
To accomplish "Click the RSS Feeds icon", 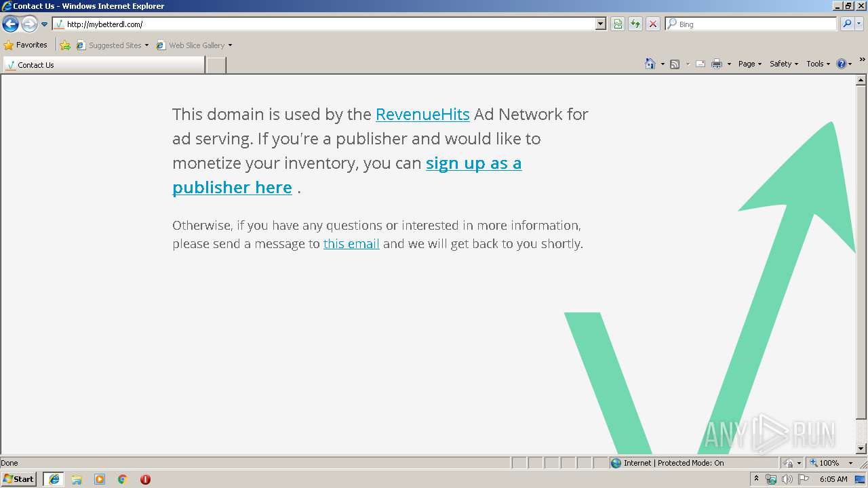I will 675,64.
